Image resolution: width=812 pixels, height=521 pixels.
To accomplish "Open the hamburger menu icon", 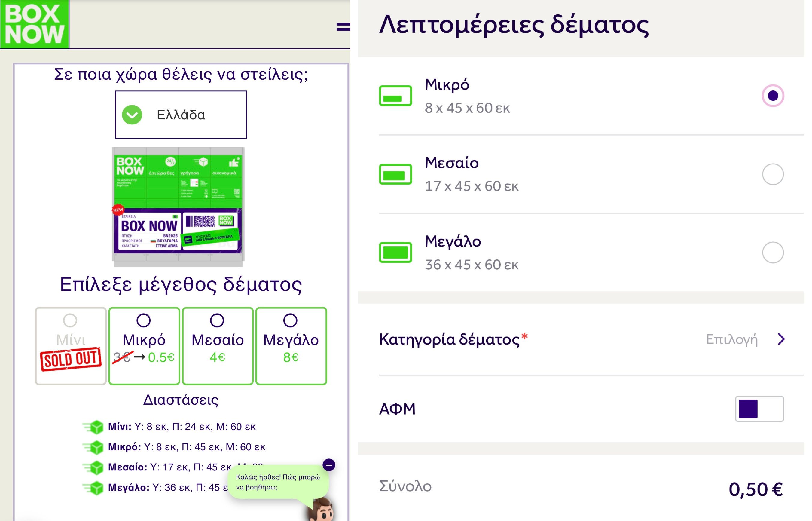I will point(343,27).
